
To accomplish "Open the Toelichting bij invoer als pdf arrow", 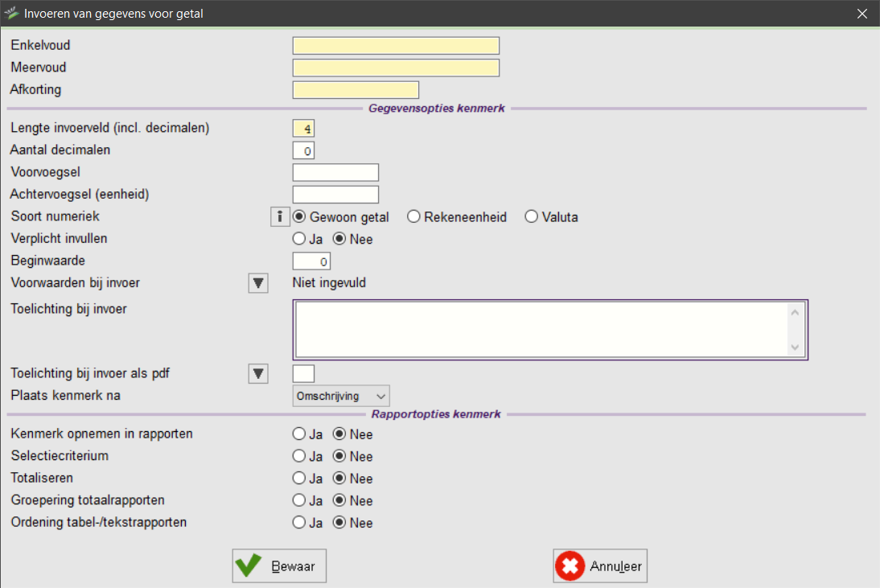I will (x=258, y=373).
